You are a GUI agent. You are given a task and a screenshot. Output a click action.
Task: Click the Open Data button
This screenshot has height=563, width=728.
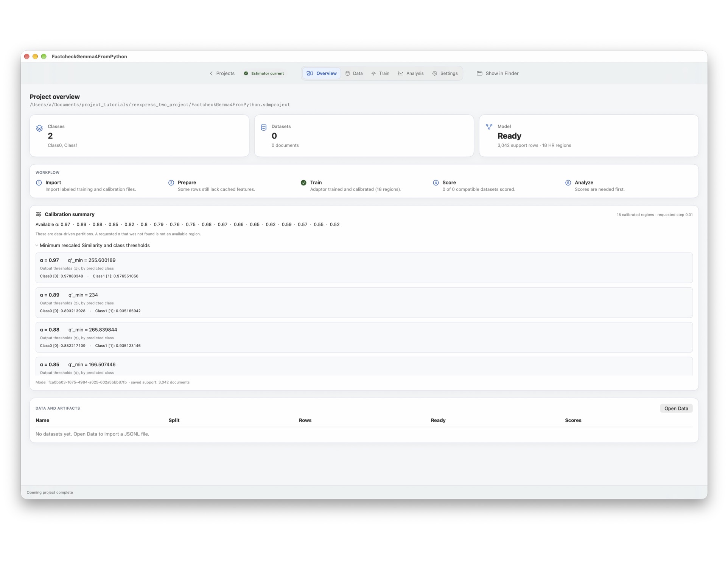(676, 409)
